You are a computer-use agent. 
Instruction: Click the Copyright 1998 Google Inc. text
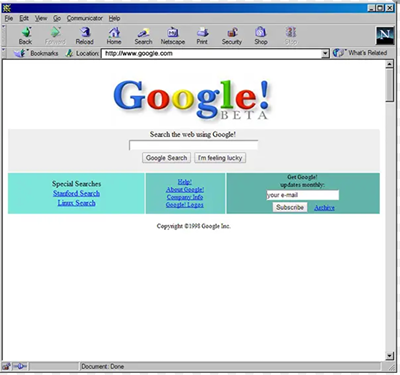coord(194,226)
